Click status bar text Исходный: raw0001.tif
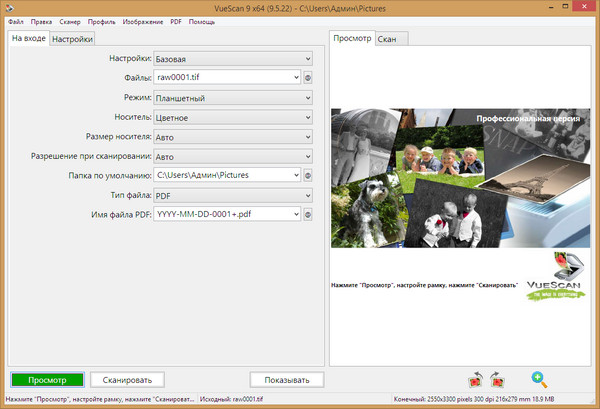 (232, 399)
